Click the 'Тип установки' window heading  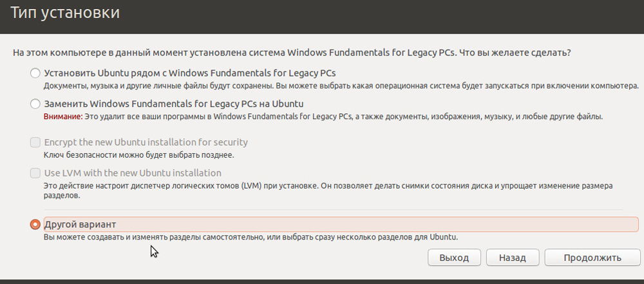pyautogui.click(x=64, y=13)
